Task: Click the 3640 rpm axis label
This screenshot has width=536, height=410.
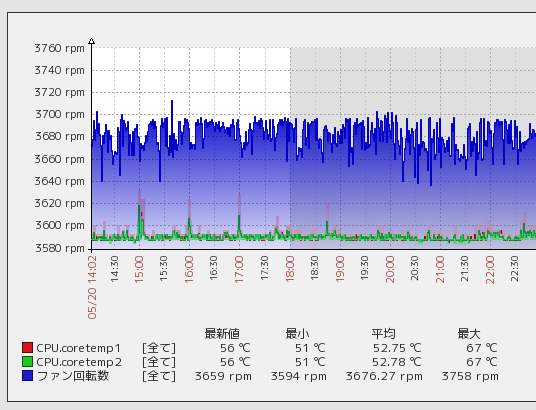Action: [59, 181]
